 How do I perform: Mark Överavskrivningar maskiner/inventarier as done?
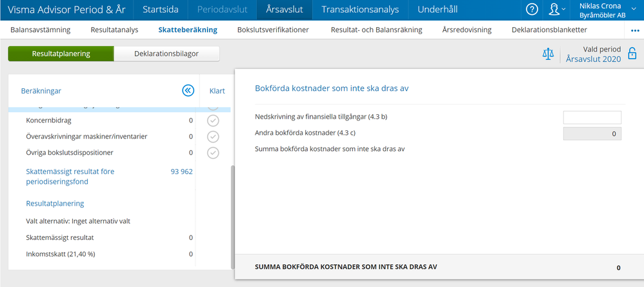[213, 137]
